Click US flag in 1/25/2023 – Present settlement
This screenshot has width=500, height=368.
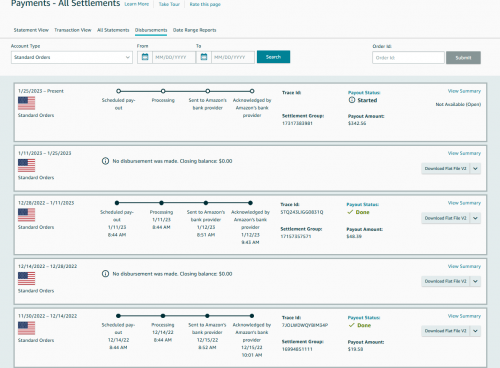(26, 103)
